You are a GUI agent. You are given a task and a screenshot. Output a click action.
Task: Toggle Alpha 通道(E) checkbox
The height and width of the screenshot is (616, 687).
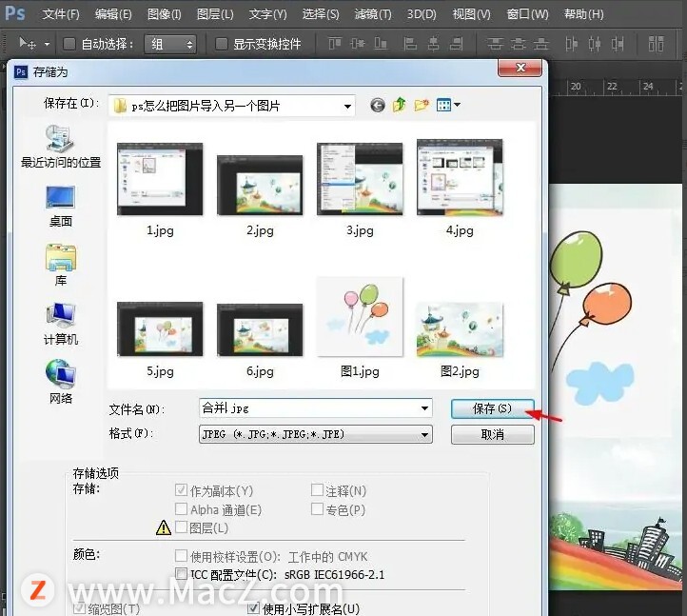click(x=181, y=508)
